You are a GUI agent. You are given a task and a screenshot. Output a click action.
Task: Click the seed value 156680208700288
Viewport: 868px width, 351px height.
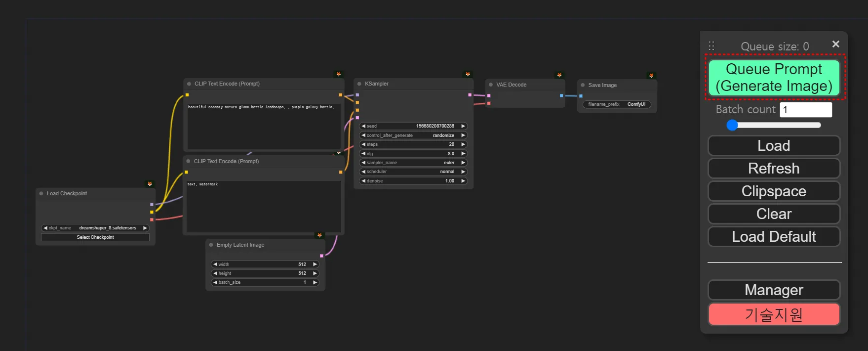(435, 126)
